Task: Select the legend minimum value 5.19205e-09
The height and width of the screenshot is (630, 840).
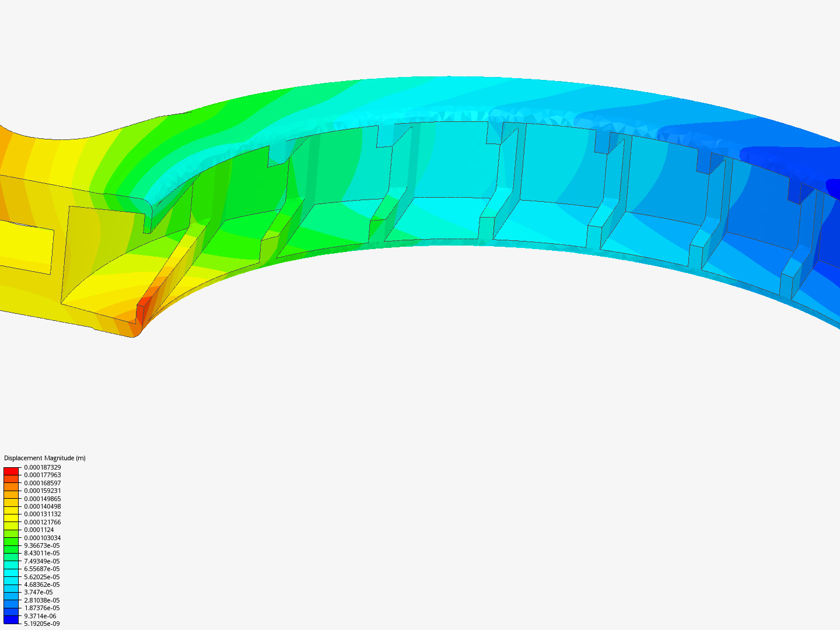Action: (x=42, y=624)
